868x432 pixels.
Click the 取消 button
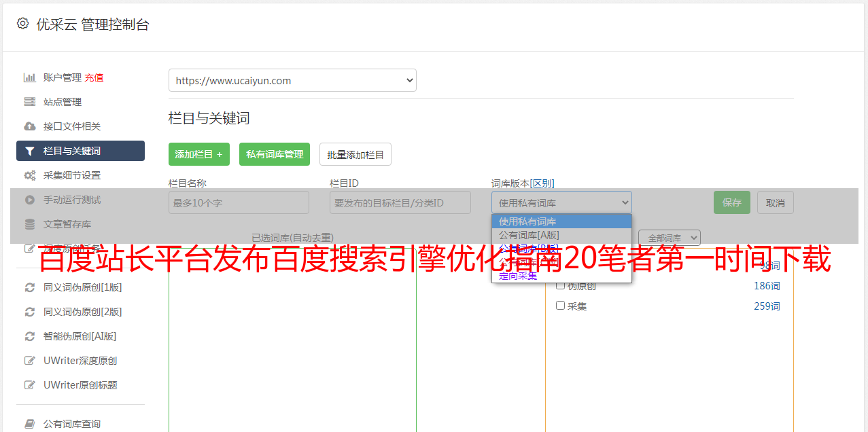pos(776,202)
